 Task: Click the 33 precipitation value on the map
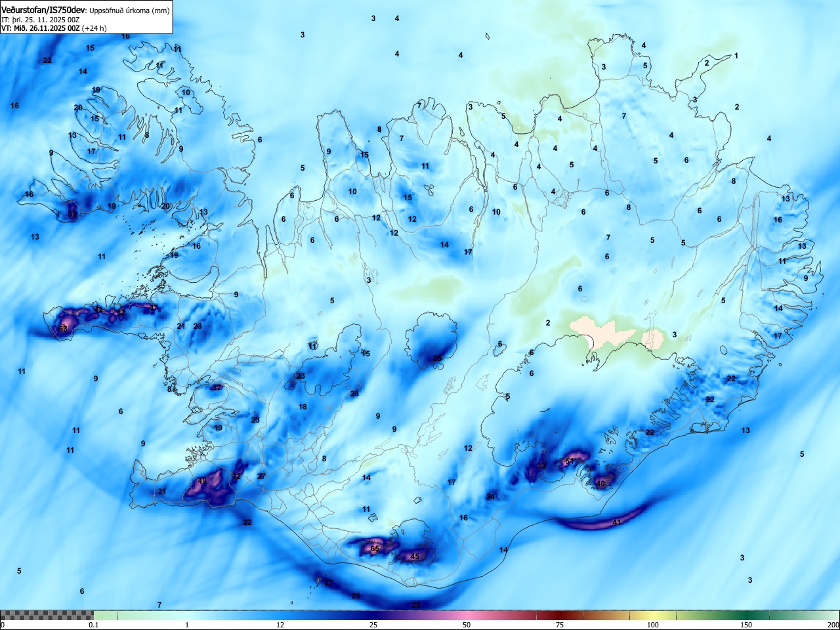[x=541, y=466]
